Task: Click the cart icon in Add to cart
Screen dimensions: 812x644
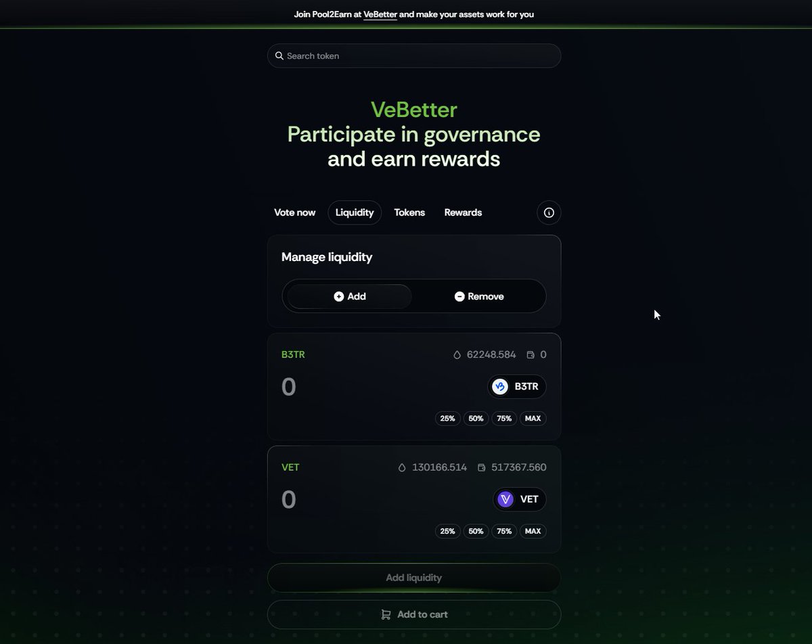Action: tap(386, 614)
